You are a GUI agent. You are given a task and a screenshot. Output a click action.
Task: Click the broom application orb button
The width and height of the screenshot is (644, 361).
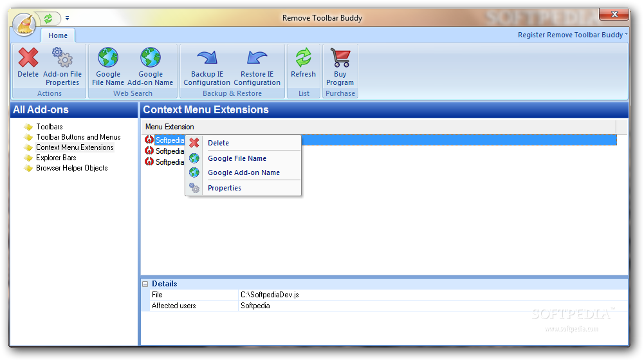(24, 24)
